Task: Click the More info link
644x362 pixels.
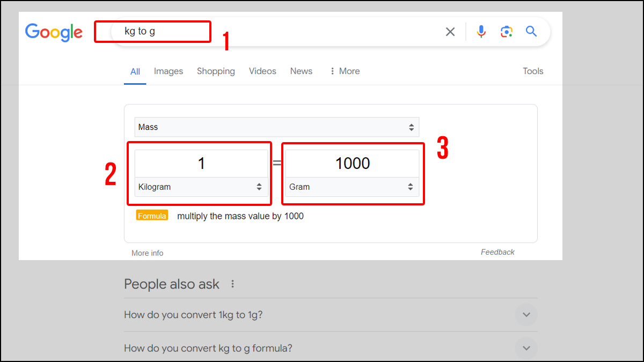Action: pos(148,253)
